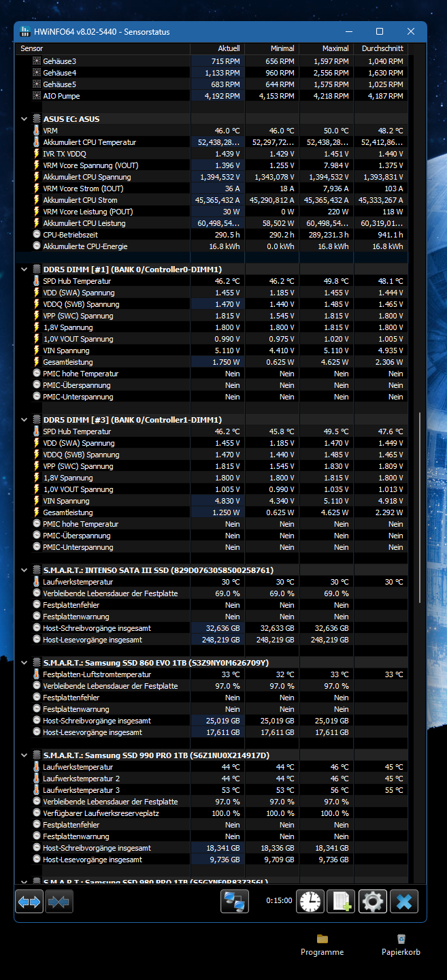The image size is (447, 980).
Task: Select the Akkumuliert CPU Temperatur row
Action: click(x=212, y=142)
